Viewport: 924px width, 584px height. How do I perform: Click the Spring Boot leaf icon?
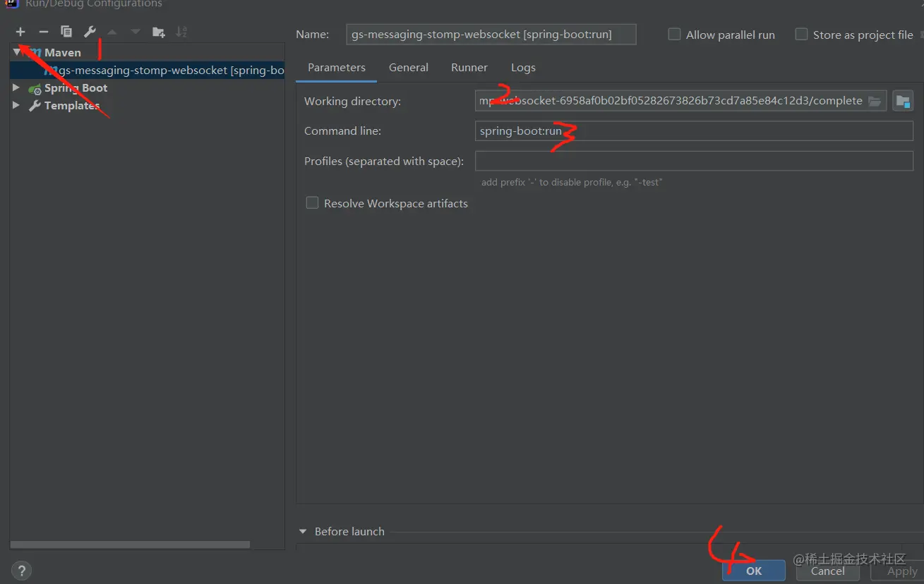35,89
